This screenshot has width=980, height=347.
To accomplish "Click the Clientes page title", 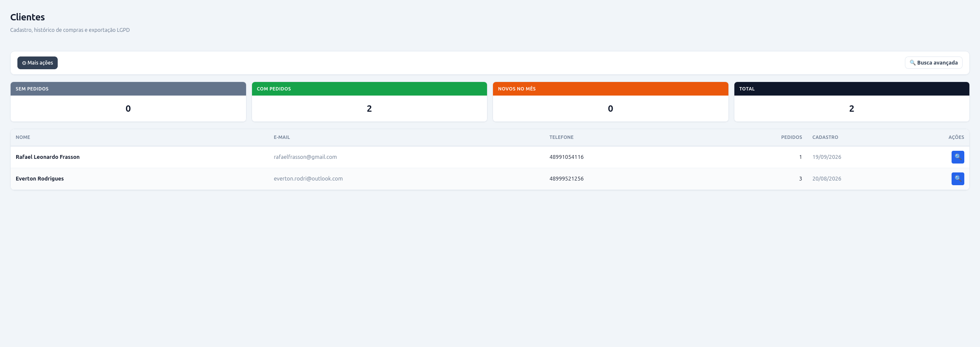I will click(28, 17).
